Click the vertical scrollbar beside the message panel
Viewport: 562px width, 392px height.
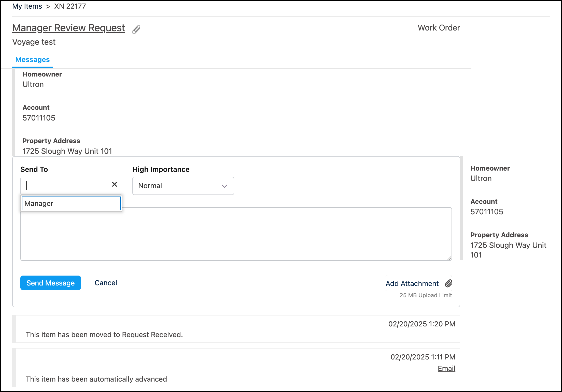(461, 208)
